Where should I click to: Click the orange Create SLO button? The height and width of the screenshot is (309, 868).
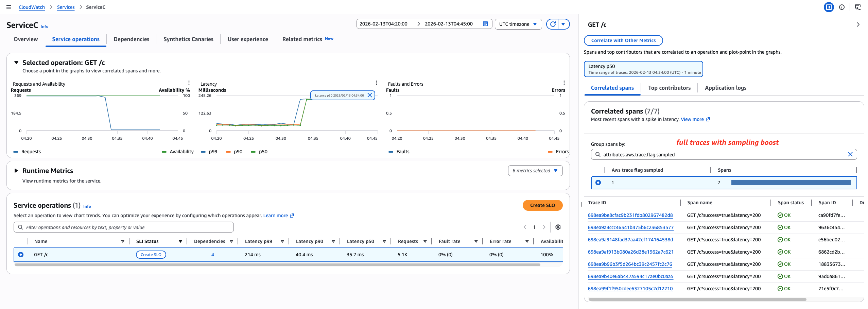[x=542, y=205]
